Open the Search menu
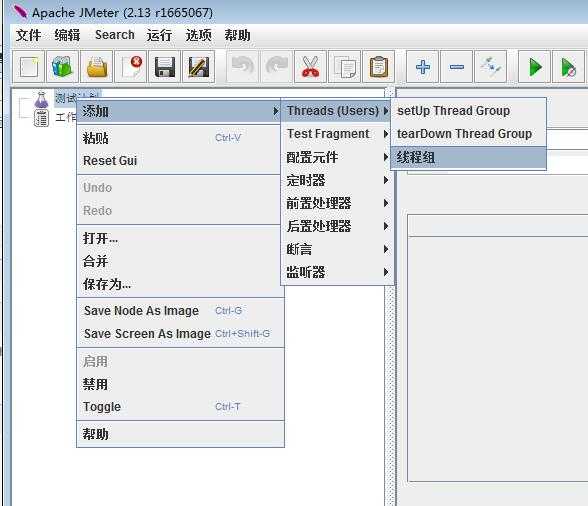Image resolution: width=588 pixels, height=506 pixels. click(114, 35)
